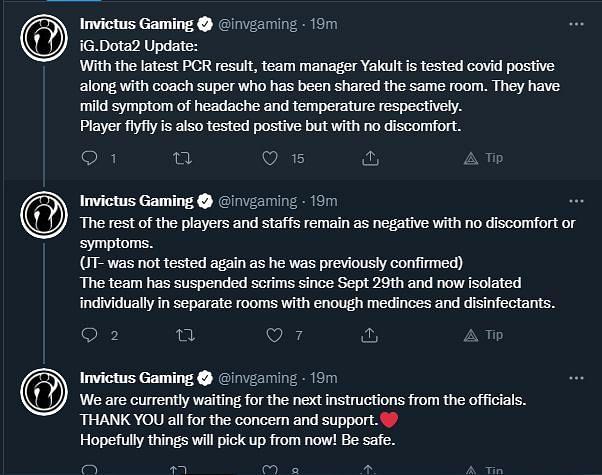Open more options for the first tweet
602x475 pixels.
pos(575,22)
